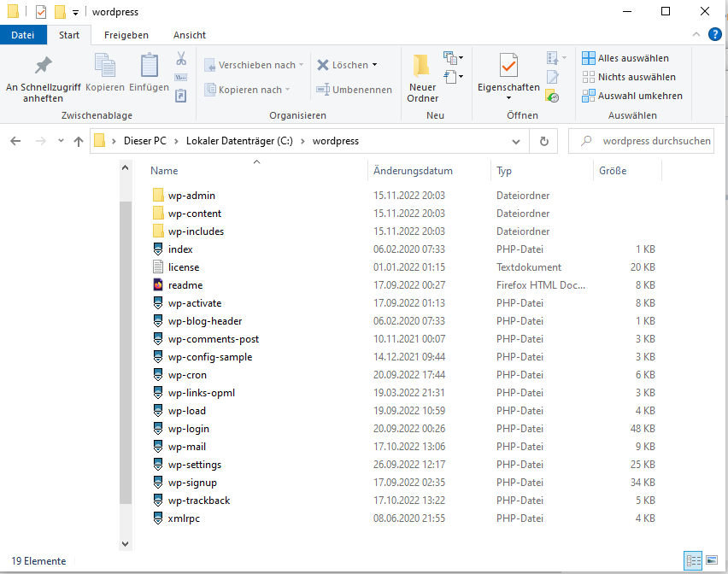Click the properties icon in the quick access toolbar

[41, 12]
